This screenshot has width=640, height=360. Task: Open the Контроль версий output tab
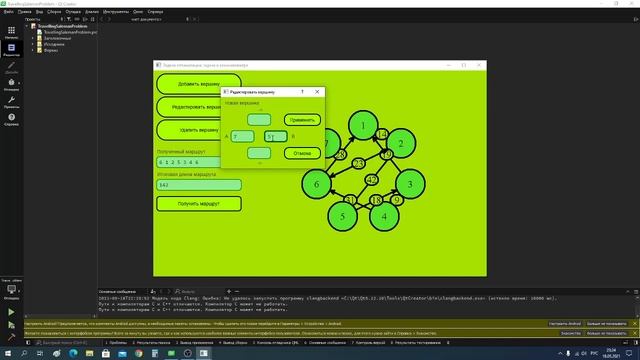click(x=368, y=343)
